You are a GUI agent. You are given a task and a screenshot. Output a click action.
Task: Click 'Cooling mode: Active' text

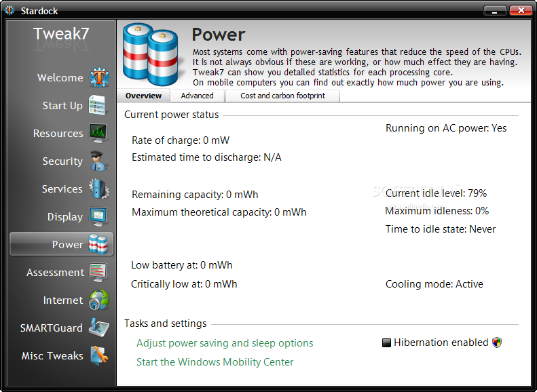coord(434,284)
